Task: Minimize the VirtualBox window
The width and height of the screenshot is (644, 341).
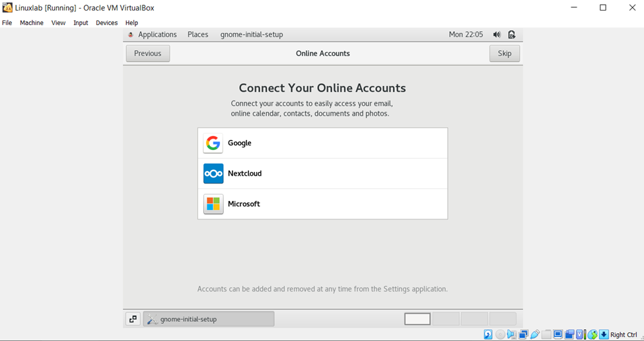Action: tap(573, 7)
